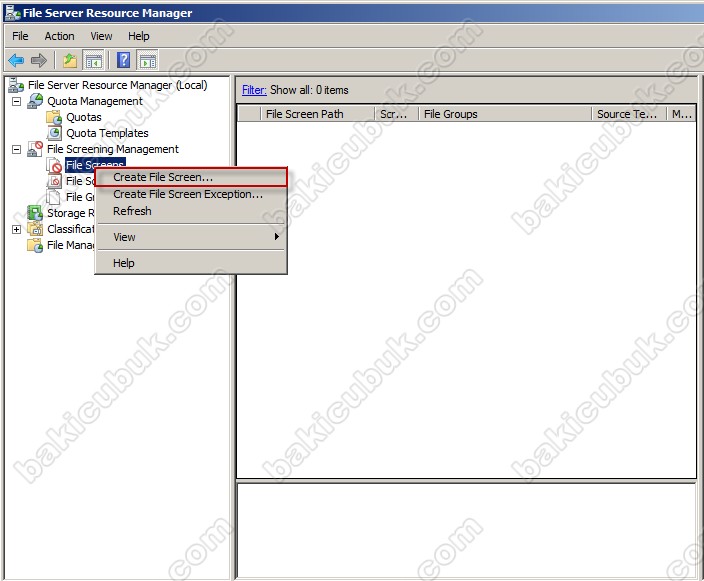Click the title bar application icon
Image resolution: width=704 pixels, height=581 pixels.
[12, 13]
